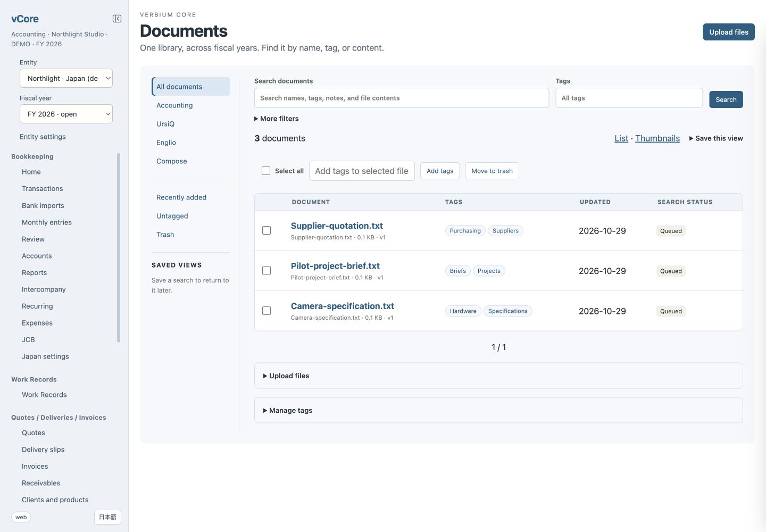Expand the Upload files section
Screen dimensions: 766x532
(x=498, y=376)
